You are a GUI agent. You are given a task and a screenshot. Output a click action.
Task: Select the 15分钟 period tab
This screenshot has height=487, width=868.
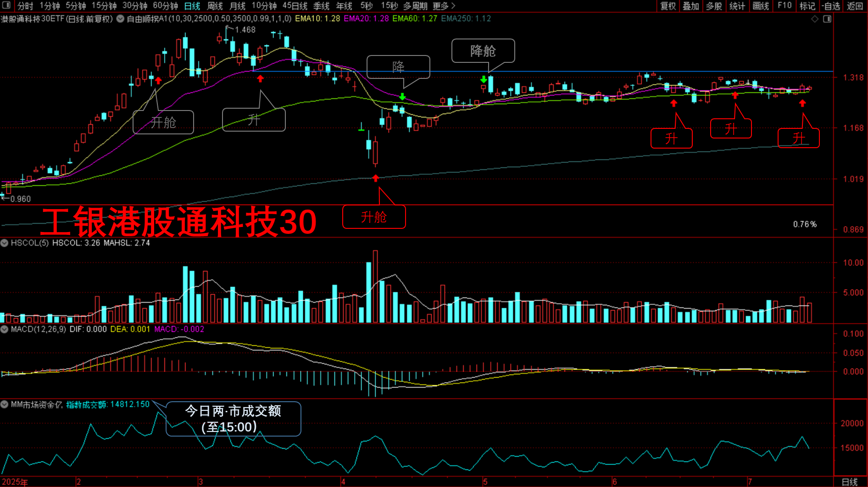(104, 6)
